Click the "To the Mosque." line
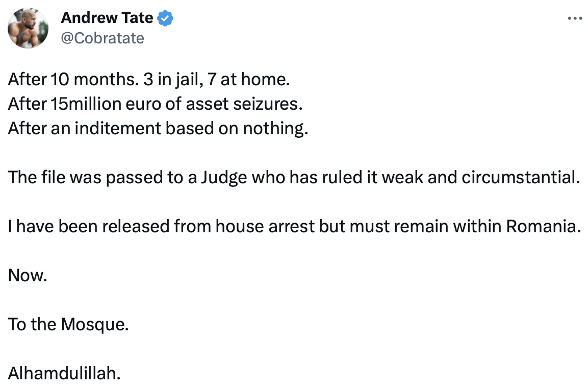The image size is (588, 388). [68, 324]
